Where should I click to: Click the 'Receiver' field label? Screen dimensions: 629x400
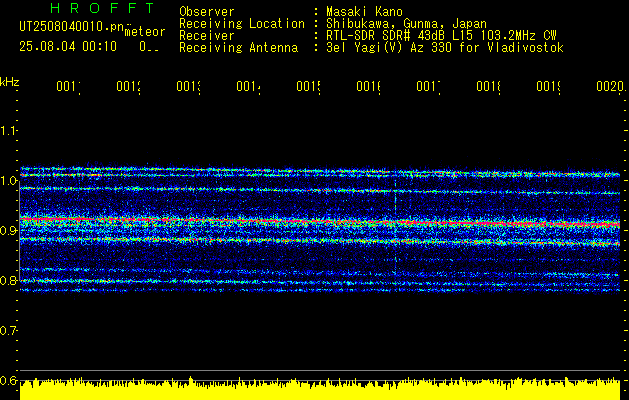coord(207,36)
